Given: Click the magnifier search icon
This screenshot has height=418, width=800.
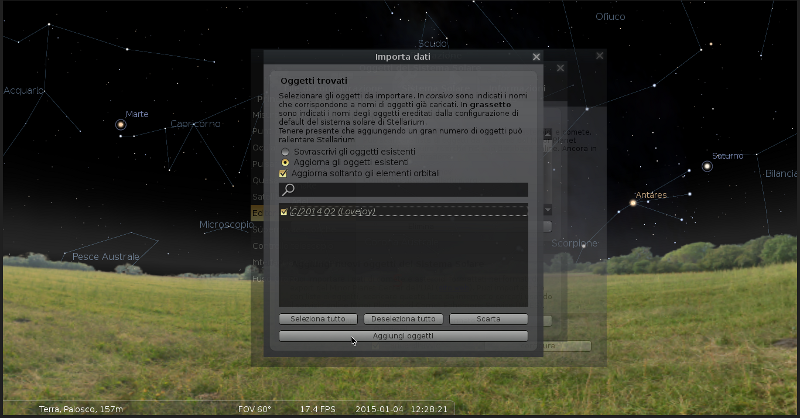Looking at the screenshot, I should [x=288, y=190].
